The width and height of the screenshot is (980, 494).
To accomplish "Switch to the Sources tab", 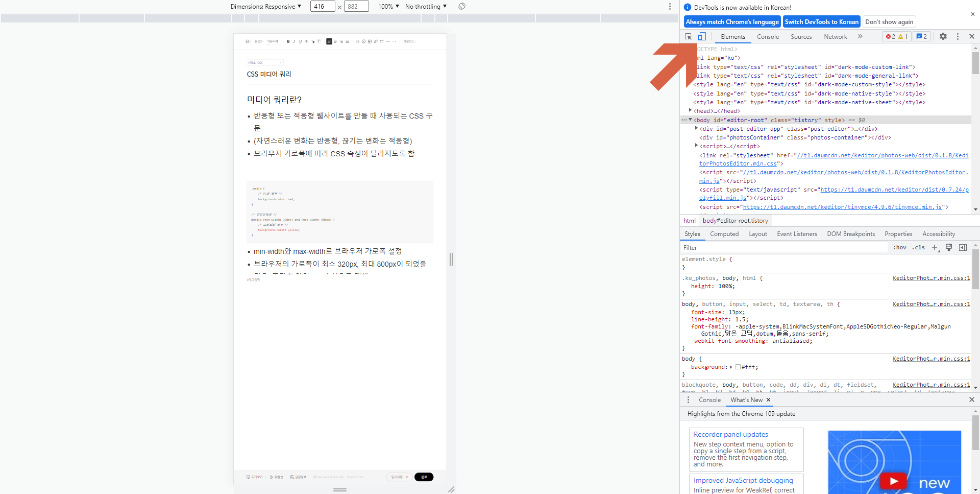I will (x=801, y=37).
